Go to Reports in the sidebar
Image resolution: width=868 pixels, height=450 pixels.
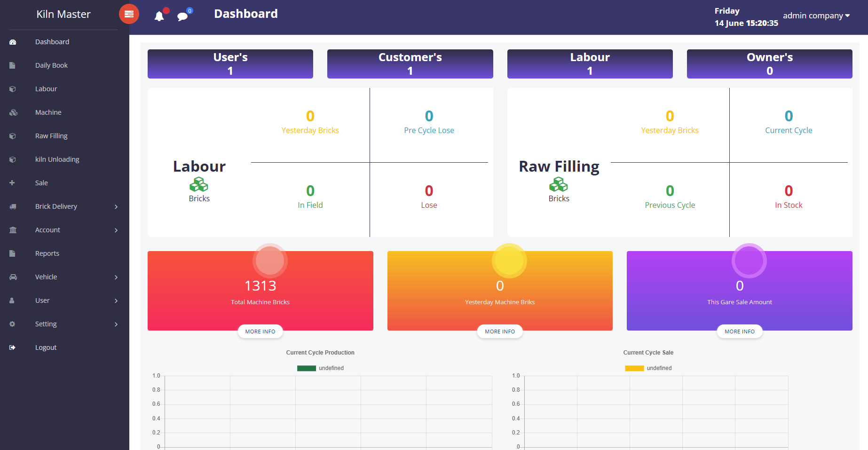[47, 253]
